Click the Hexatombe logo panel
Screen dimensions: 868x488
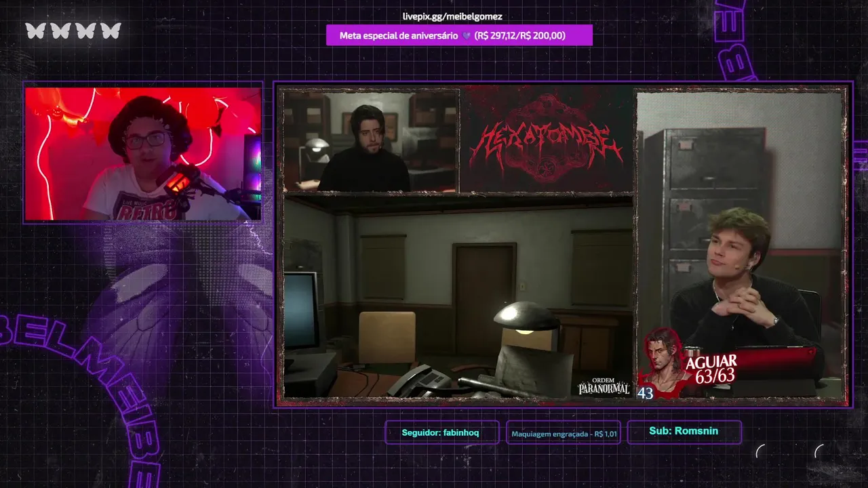pos(547,141)
